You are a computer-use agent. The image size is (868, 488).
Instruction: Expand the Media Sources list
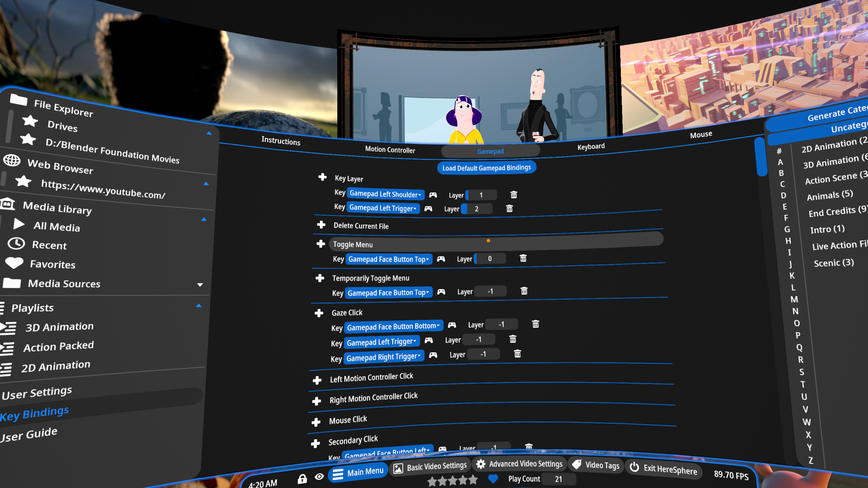(x=200, y=285)
